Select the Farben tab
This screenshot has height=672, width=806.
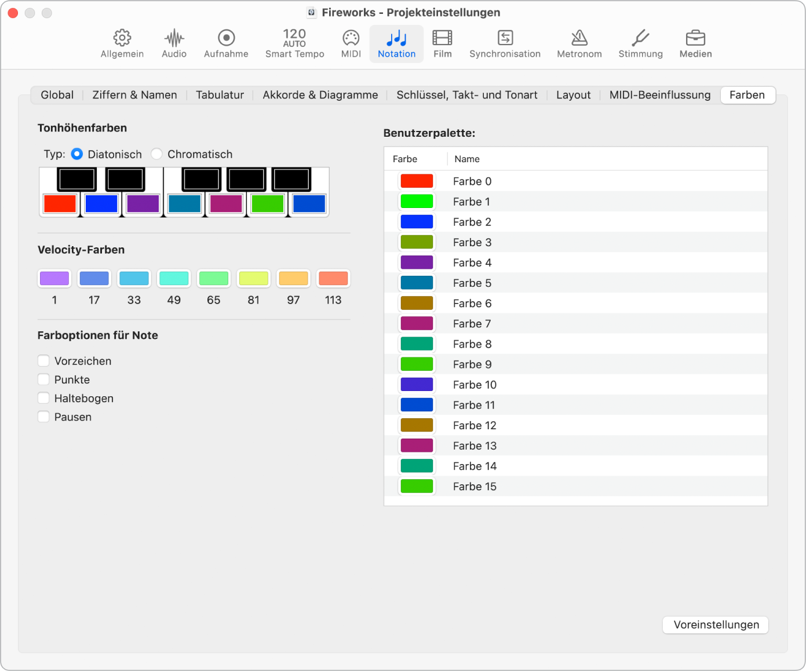(747, 95)
